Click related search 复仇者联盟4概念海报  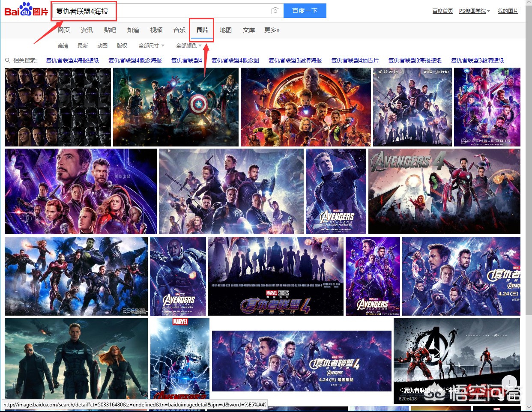135,60
